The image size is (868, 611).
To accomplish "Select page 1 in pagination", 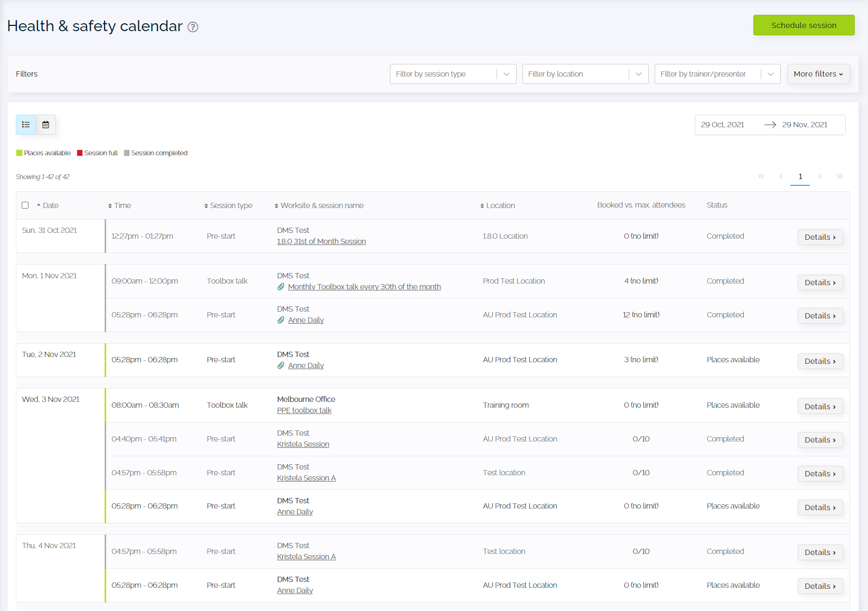I will (x=800, y=176).
